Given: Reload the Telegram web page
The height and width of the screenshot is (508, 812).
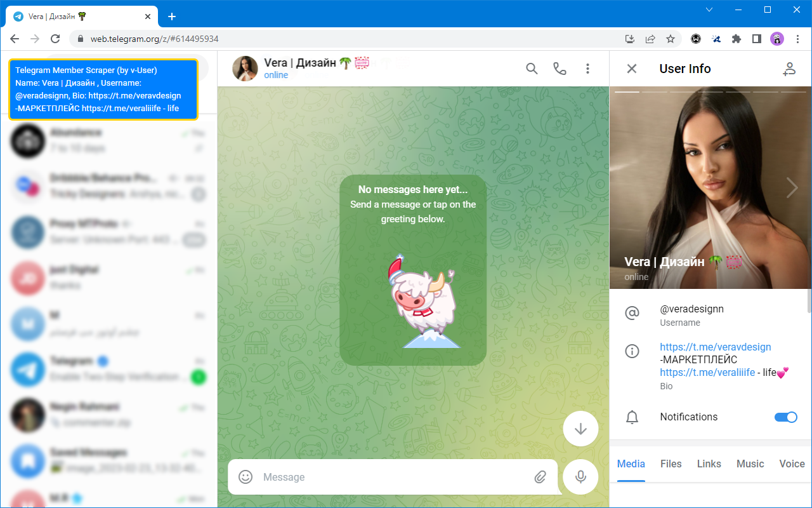Looking at the screenshot, I should 55,38.
